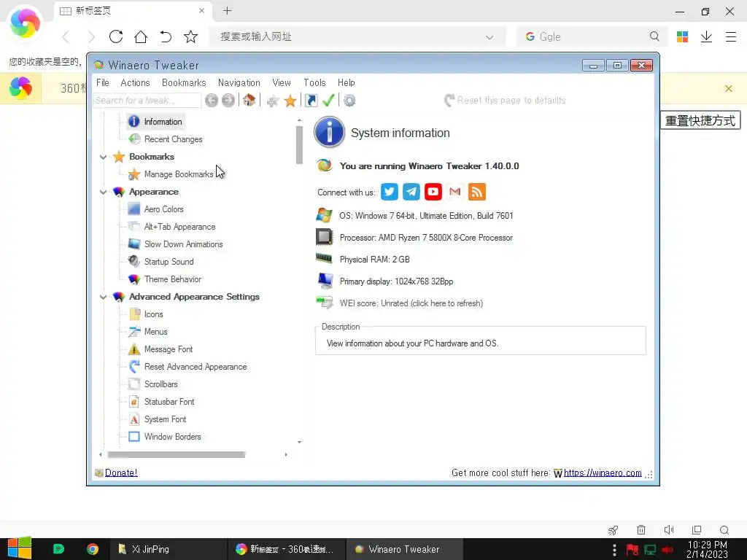Open the Gmail icon under Connect with us
Screen dimensions: 747x560
[x=455, y=192]
